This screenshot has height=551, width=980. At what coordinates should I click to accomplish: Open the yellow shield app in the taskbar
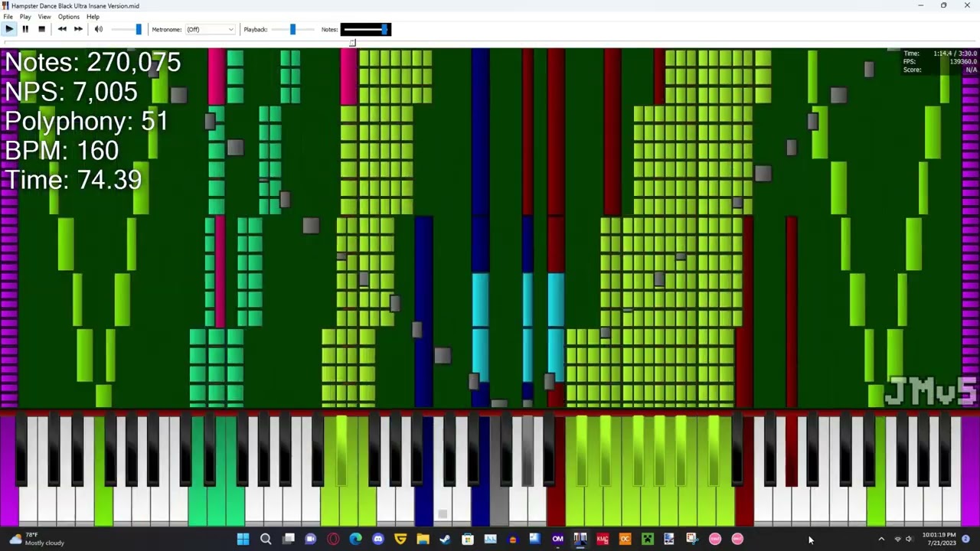400,540
